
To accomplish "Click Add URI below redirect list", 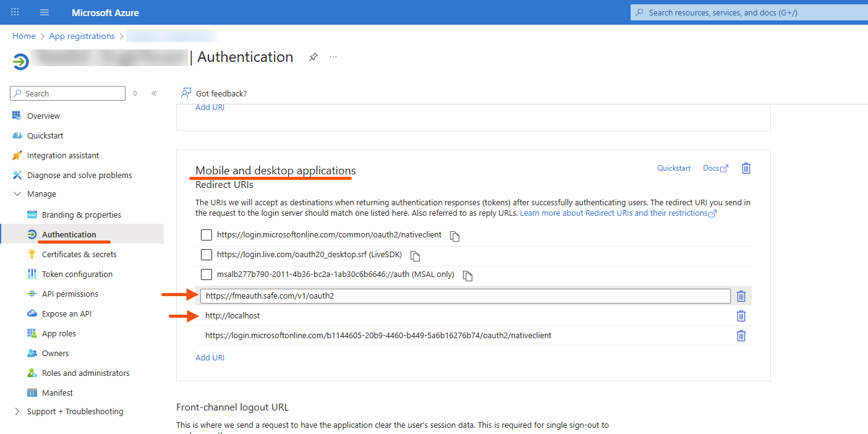I will coord(210,357).
